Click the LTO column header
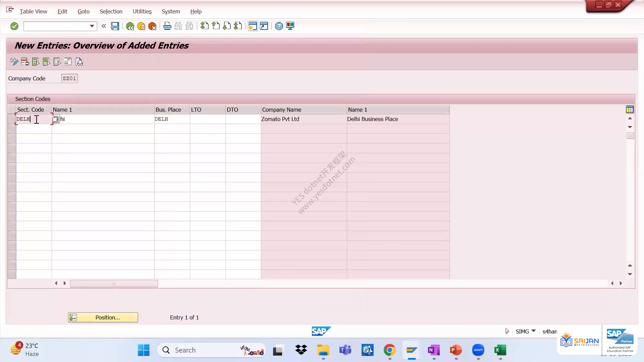The height and width of the screenshot is (362, 644). (208, 110)
